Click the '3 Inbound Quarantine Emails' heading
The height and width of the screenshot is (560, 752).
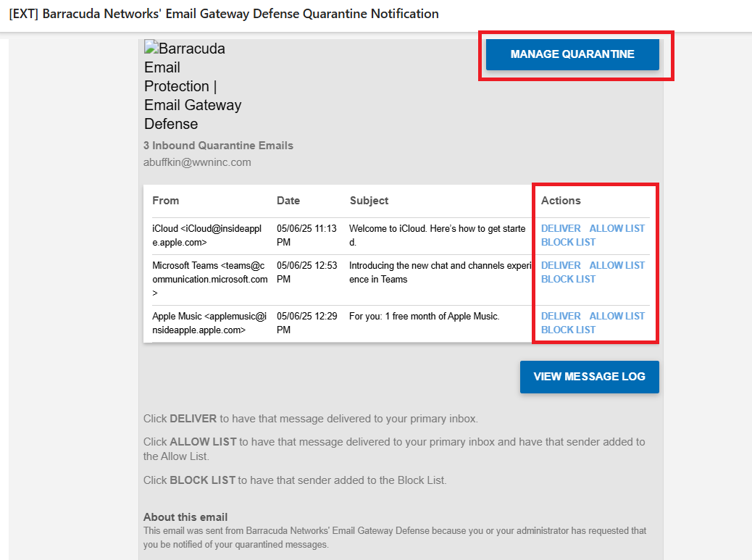pos(218,146)
